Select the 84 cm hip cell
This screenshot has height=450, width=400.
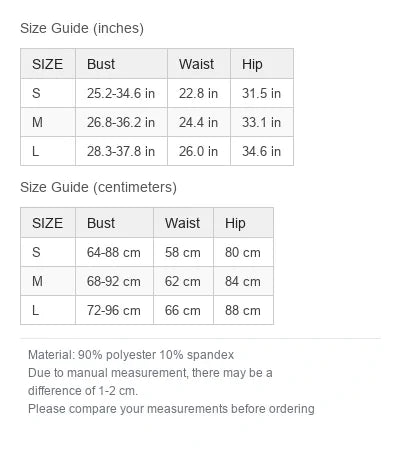click(243, 281)
